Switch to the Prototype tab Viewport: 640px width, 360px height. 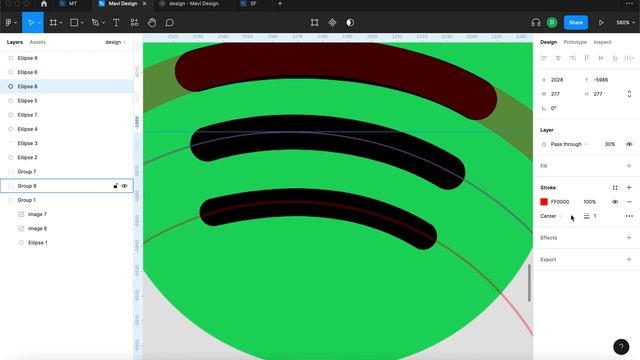pos(575,42)
